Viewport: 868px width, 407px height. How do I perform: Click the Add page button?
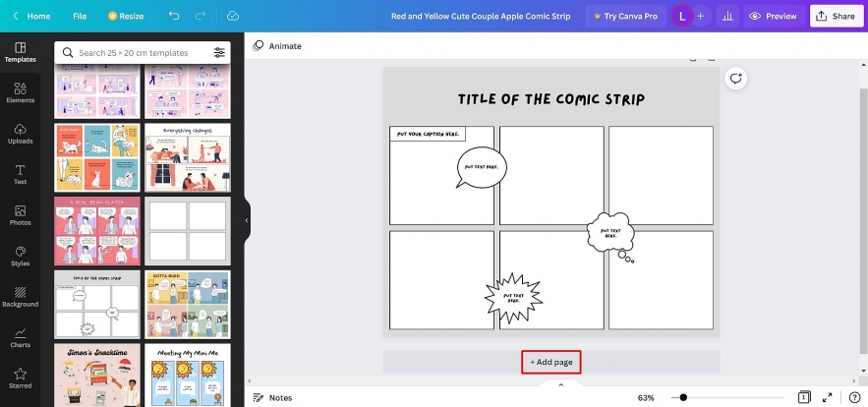pyautogui.click(x=551, y=362)
